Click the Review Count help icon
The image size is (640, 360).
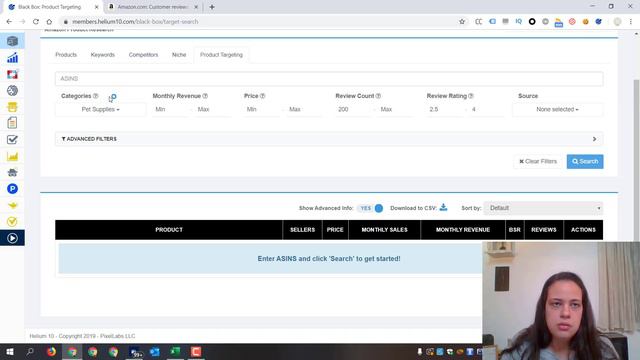(378, 96)
